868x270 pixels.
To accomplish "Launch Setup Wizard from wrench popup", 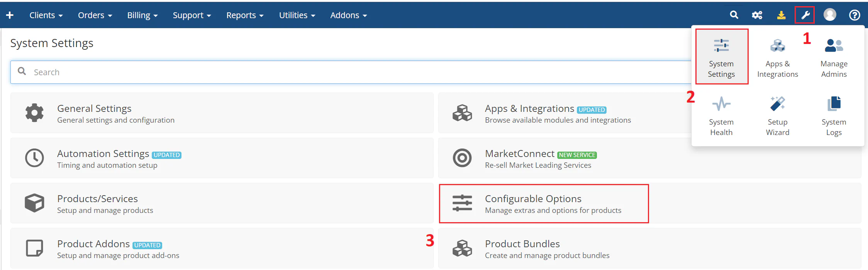I will pyautogui.click(x=777, y=116).
